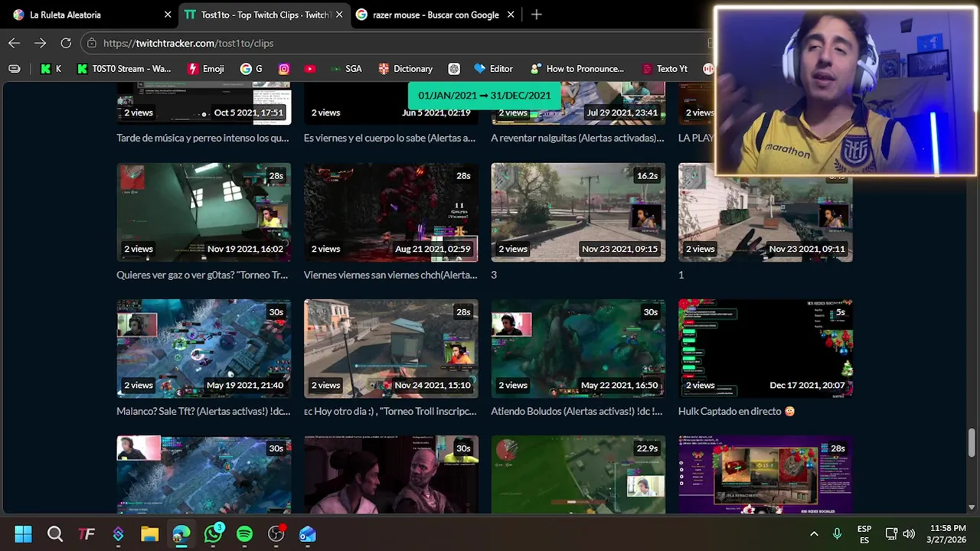
Task: Click title 'A reventar nalguitas (Alertas activadas)'
Action: click(x=577, y=139)
